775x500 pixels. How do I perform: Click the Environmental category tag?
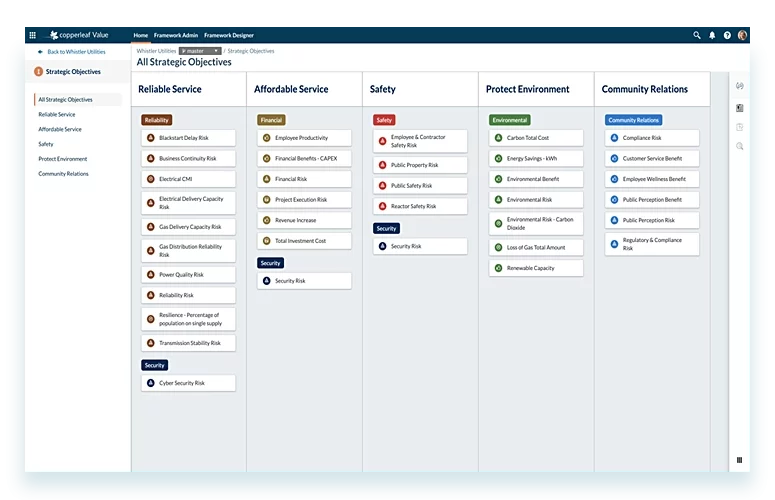pyautogui.click(x=510, y=120)
